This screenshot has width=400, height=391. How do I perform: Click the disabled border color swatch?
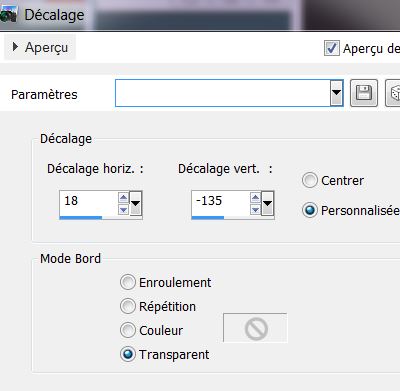pos(255,328)
